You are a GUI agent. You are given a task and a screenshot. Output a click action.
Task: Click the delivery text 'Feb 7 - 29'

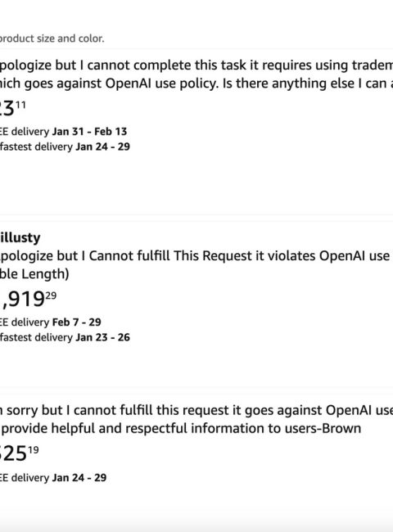pos(76,322)
